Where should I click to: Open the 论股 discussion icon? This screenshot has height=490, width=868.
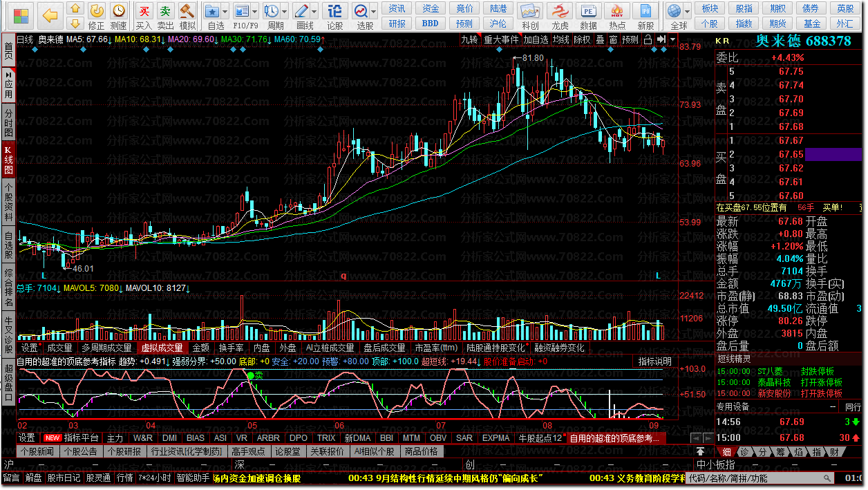[334, 10]
